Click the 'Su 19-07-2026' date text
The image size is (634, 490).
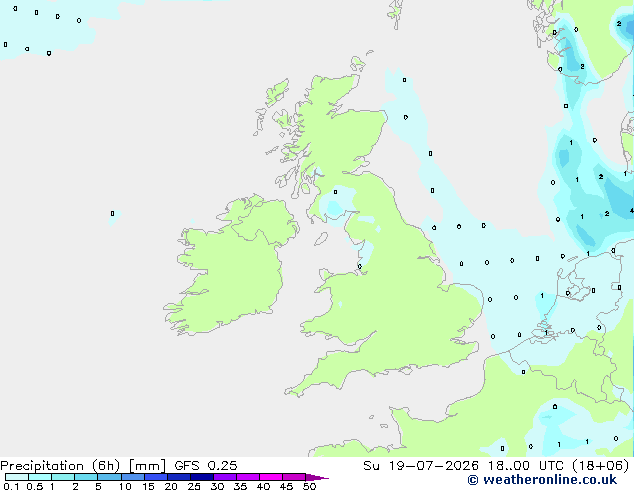(421, 466)
